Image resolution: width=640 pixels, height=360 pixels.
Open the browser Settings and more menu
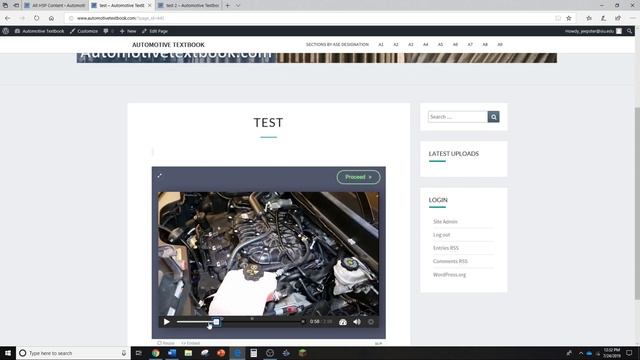(x=632, y=18)
